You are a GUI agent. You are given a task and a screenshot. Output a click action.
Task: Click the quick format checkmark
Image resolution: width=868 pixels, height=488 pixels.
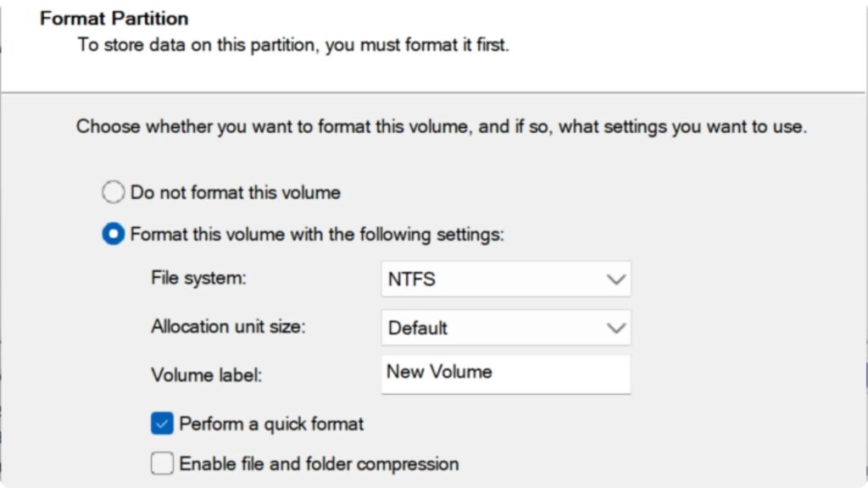click(x=161, y=423)
